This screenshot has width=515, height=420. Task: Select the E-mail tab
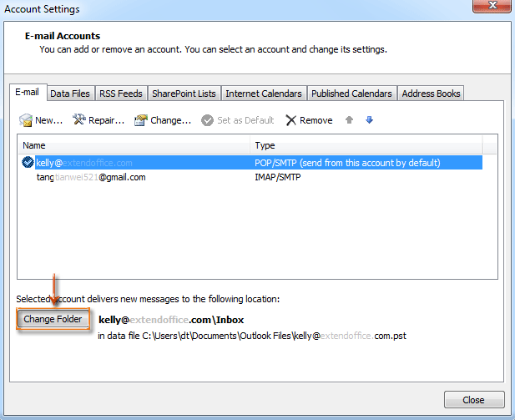(28, 93)
